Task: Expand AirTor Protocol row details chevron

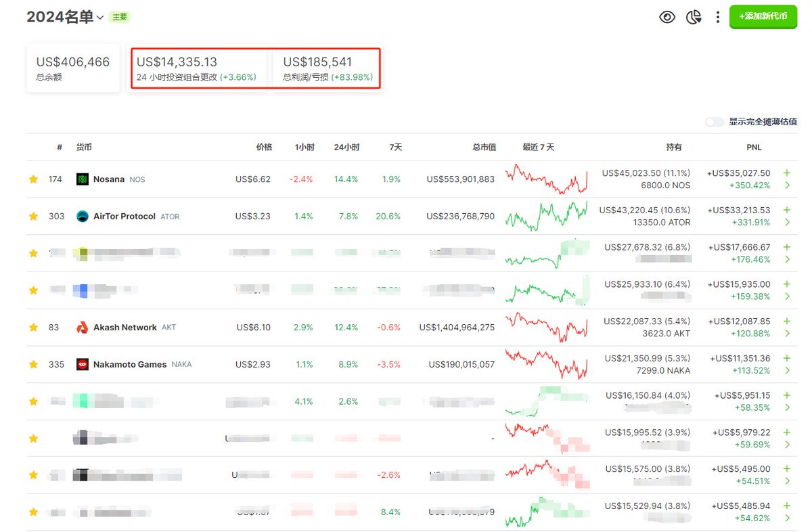Action: point(787,223)
